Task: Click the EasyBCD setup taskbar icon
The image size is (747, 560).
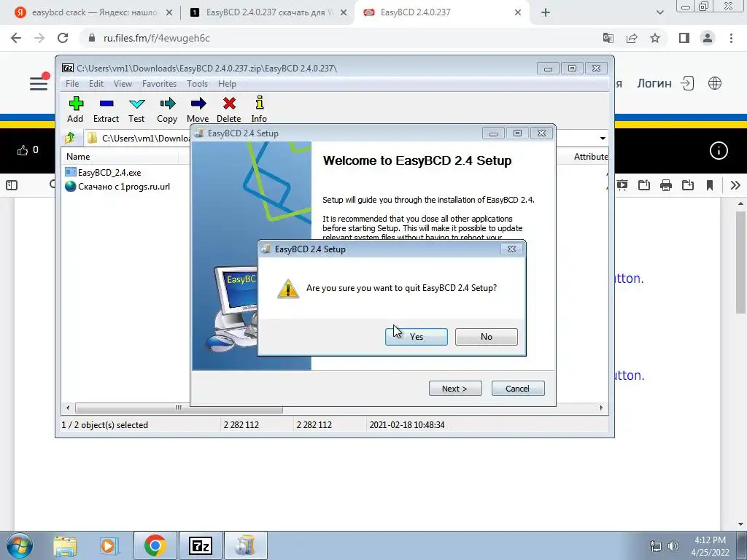Action: 246,545
